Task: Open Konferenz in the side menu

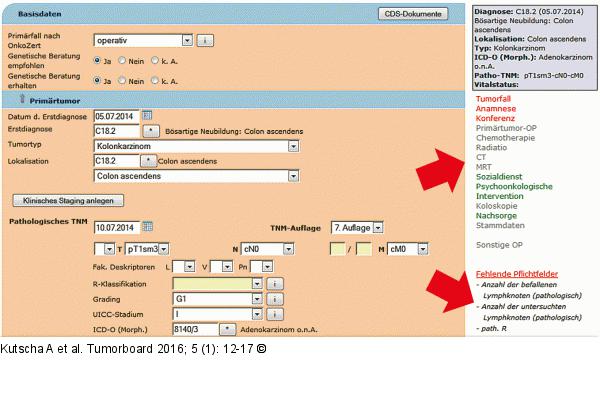Action: tap(495, 118)
